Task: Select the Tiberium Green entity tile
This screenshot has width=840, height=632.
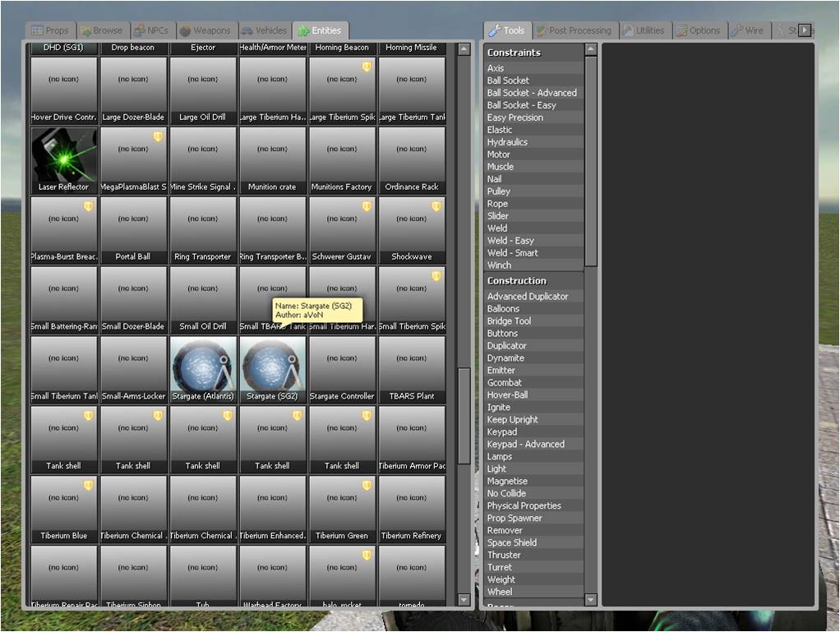Action: click(342, 509)
